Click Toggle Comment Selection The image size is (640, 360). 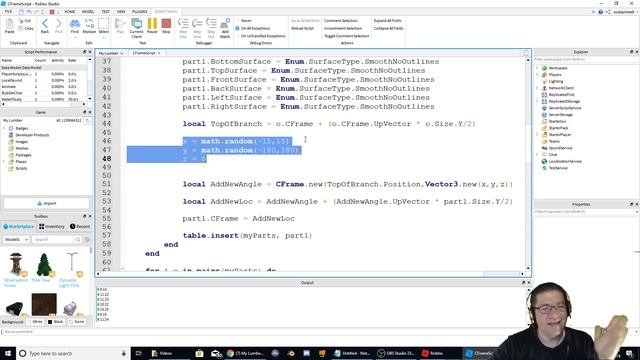[347, 36]
